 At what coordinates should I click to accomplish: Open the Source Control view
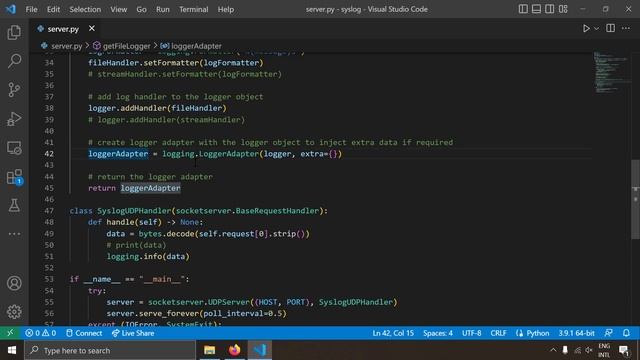point(14,90)
